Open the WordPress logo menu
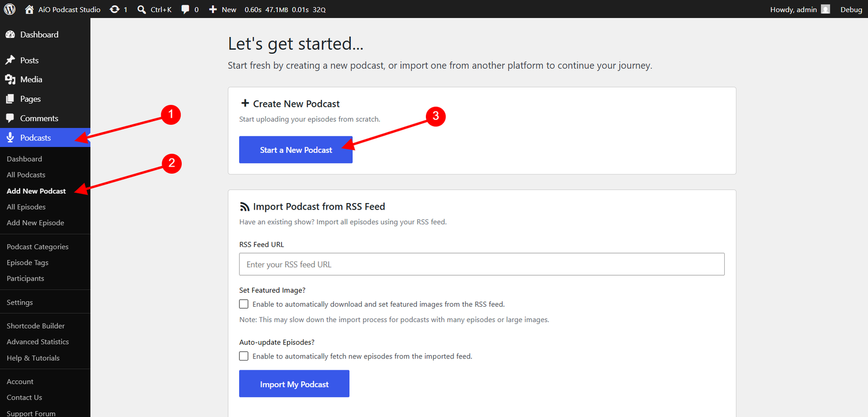 (10, 9)
